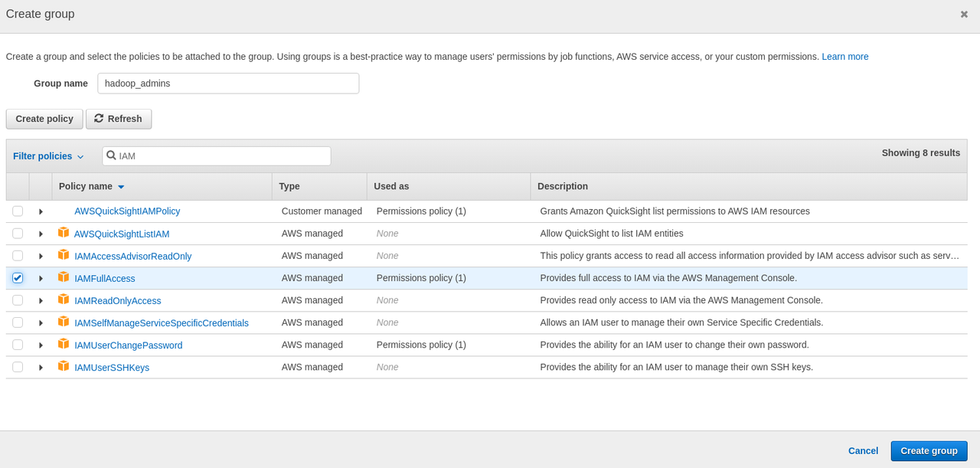Image resolution: width=980 pixels, height=468 pixels.
Task: Click the AWS managed icon beside AWSQuickSightListIAM
Action: [64, 233]
